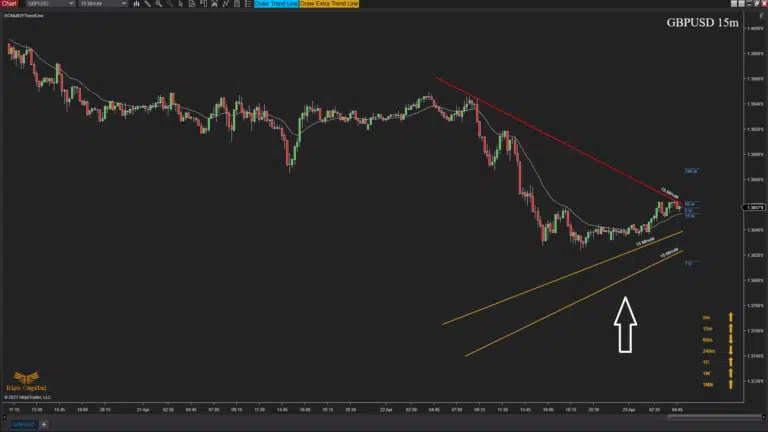Screen dimensions: 768x432
Task: Select the lower yellow ascending trend line
Action: pyautogui.click(x=574, y=304)
